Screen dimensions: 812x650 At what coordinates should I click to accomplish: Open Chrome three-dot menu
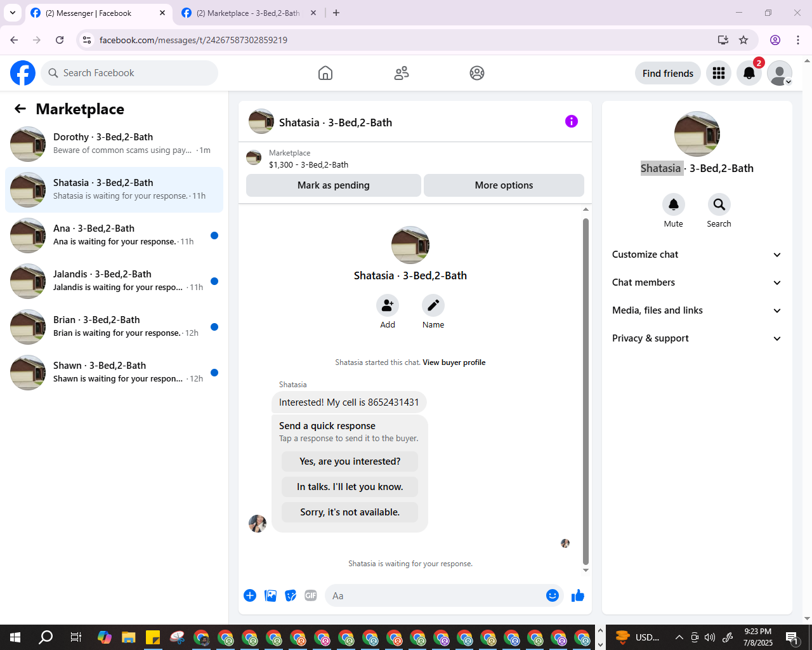point(798,40)
